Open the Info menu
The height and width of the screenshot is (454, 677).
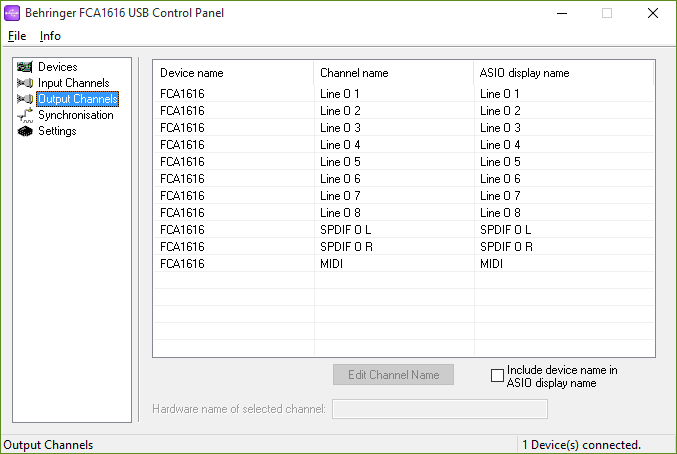[x=50, y=36]
